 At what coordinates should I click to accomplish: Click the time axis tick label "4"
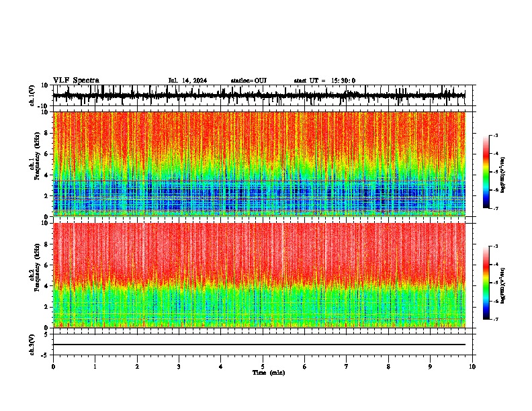[221, 367]
